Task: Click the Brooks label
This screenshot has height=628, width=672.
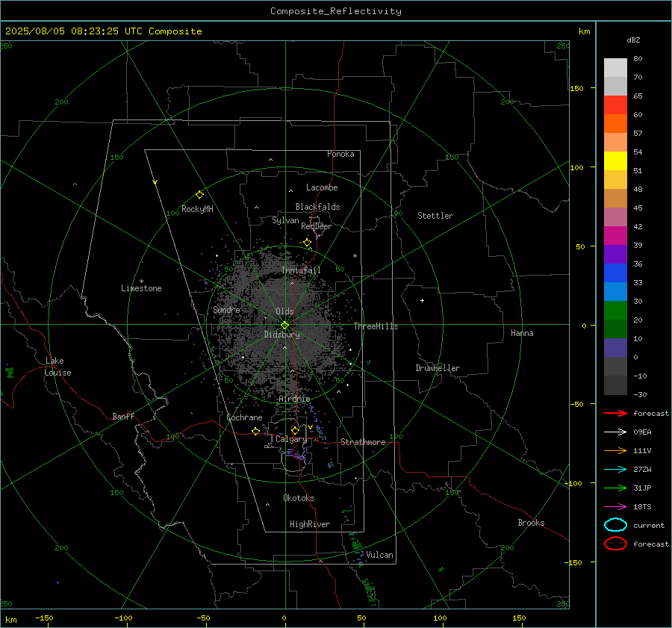Action: pyautogui.click(x=531, y=523)
